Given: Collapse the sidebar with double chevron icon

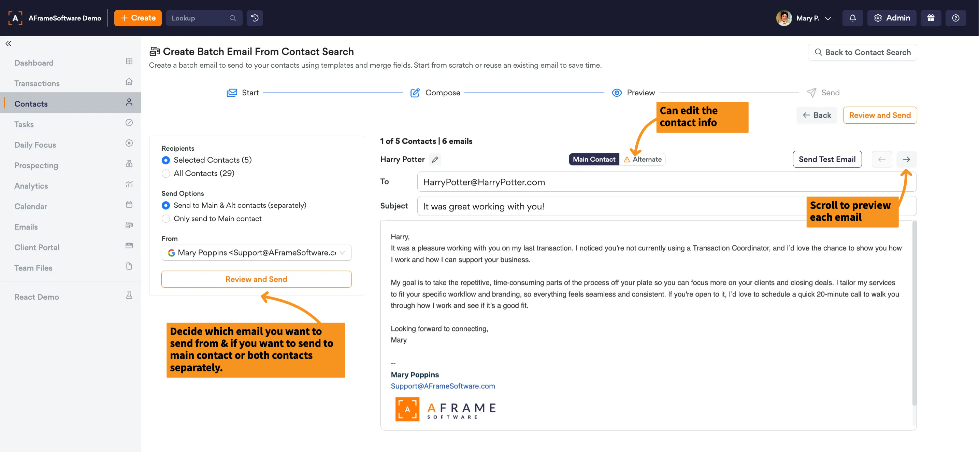Looking at the screenshot, I should (9, 43).
